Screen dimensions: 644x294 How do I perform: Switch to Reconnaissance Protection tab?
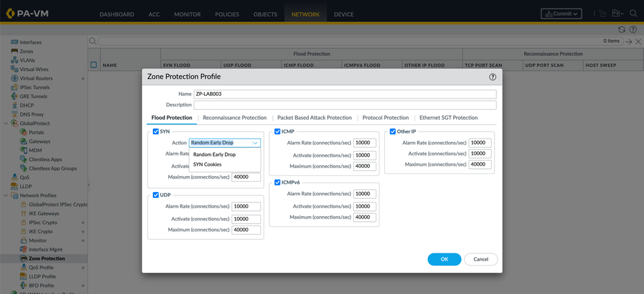pyautogui.click(x=235, y=118)
